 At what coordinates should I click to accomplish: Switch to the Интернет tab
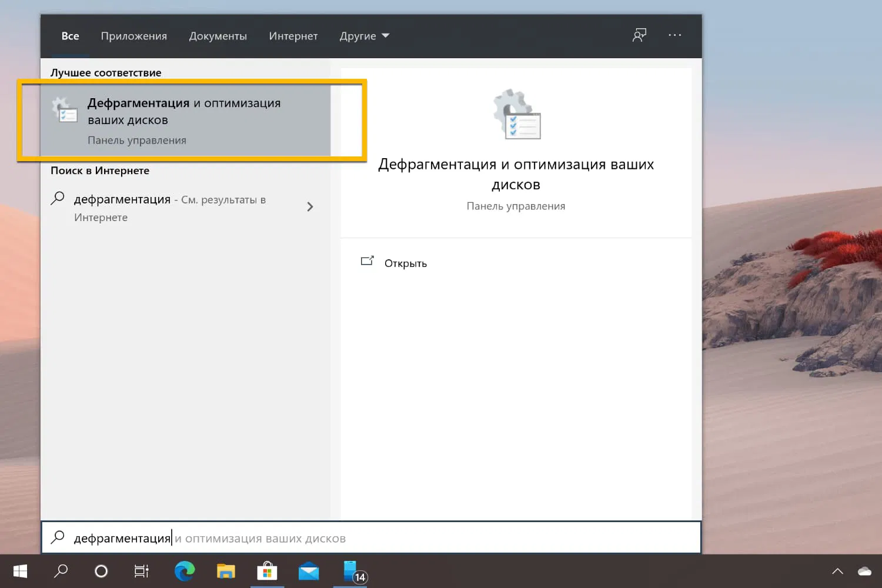pos(293,36)
